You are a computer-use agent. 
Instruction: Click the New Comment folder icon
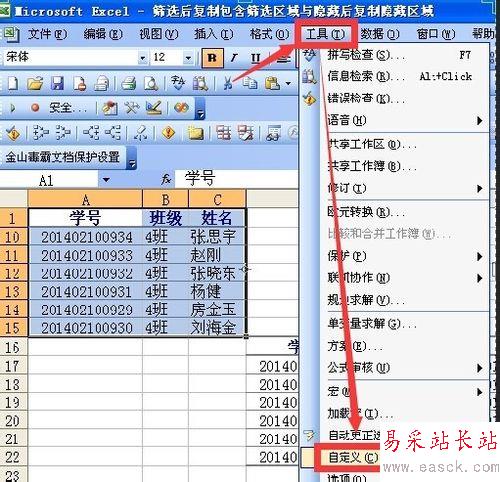(x=196, y=133)
